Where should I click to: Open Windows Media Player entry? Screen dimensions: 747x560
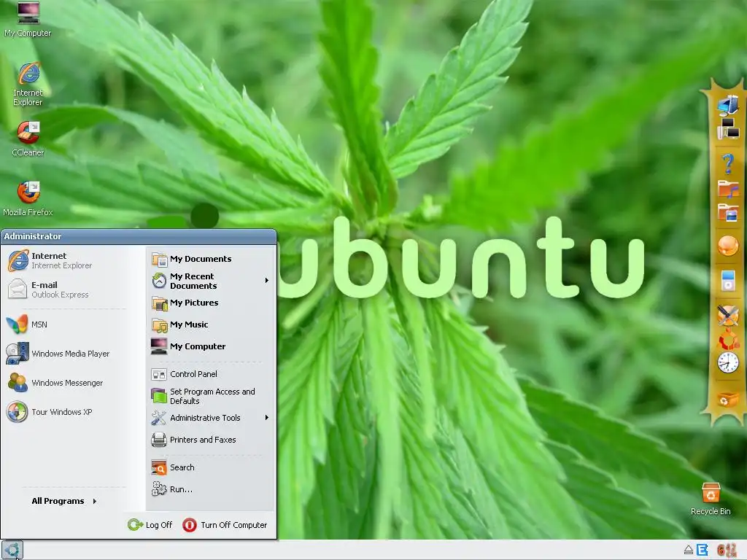pos(66,354)
